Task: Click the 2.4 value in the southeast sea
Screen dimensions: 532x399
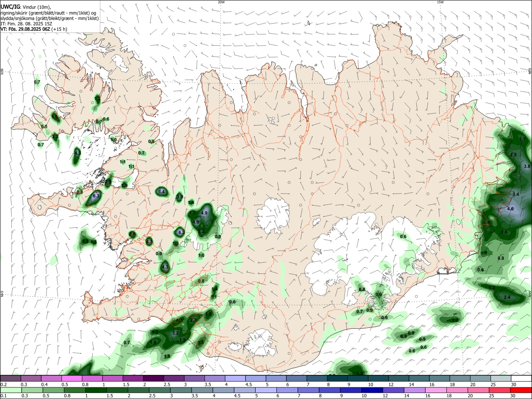Action: click(x=507, y=297)
